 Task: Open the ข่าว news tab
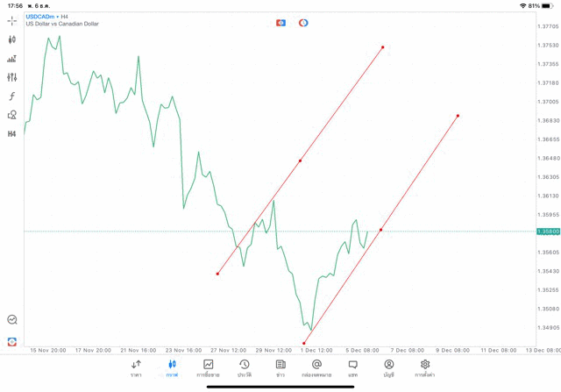point(280,368)
